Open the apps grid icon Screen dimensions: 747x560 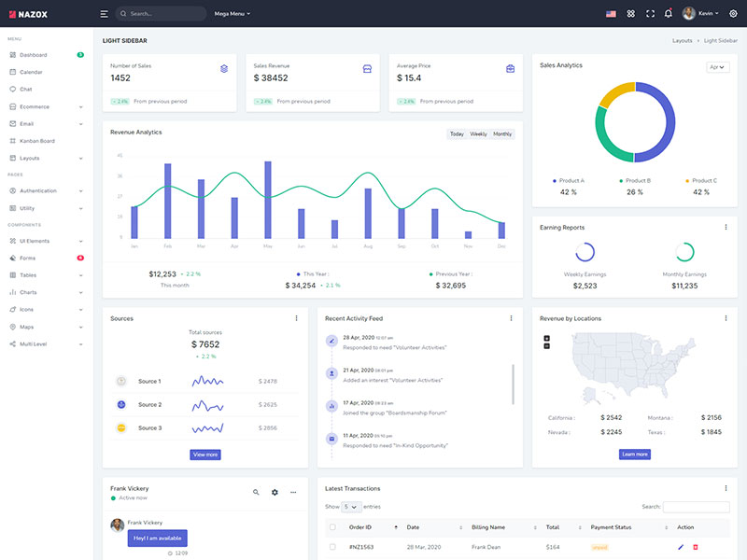(x=631, y=14)
